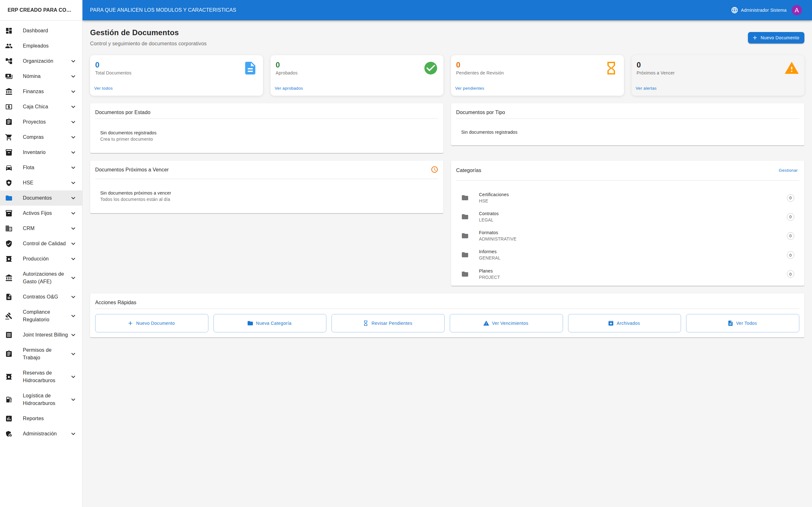Open the Contratos O&G menu item
This screenshot has height=507, width=812.
coord(41,296)
